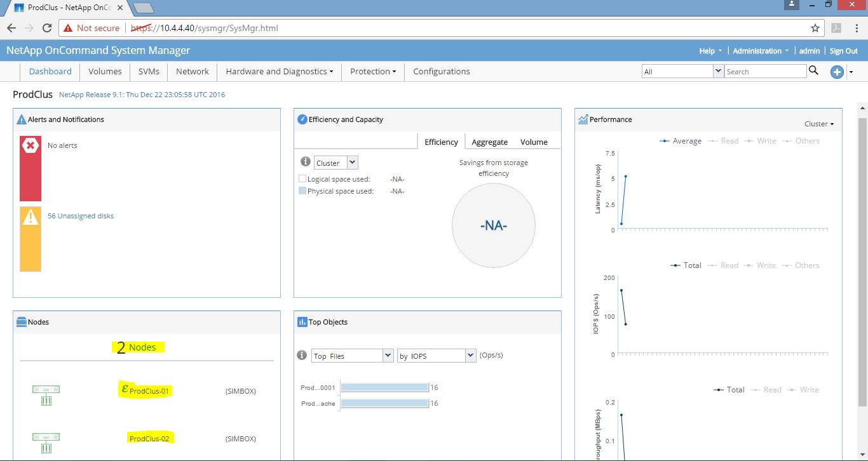Click the Performance panel chart icon
This screenshot has height=461, width=868.
point(584,119)
